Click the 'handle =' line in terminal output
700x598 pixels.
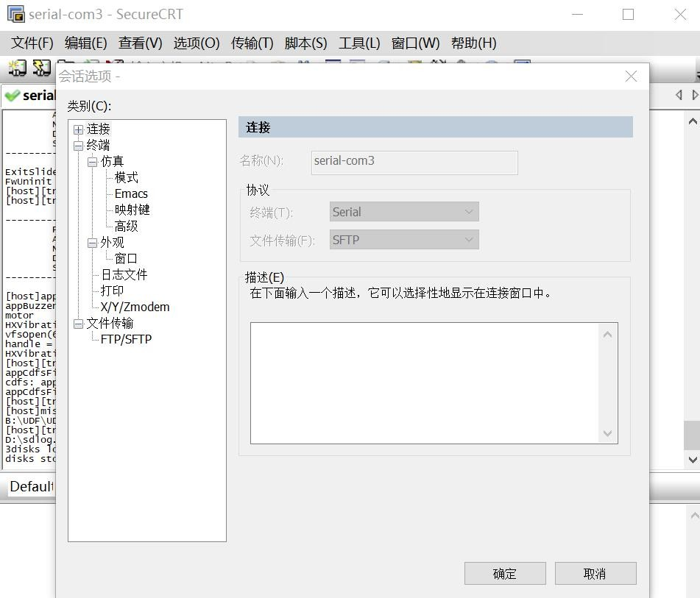tap(29, 344)
